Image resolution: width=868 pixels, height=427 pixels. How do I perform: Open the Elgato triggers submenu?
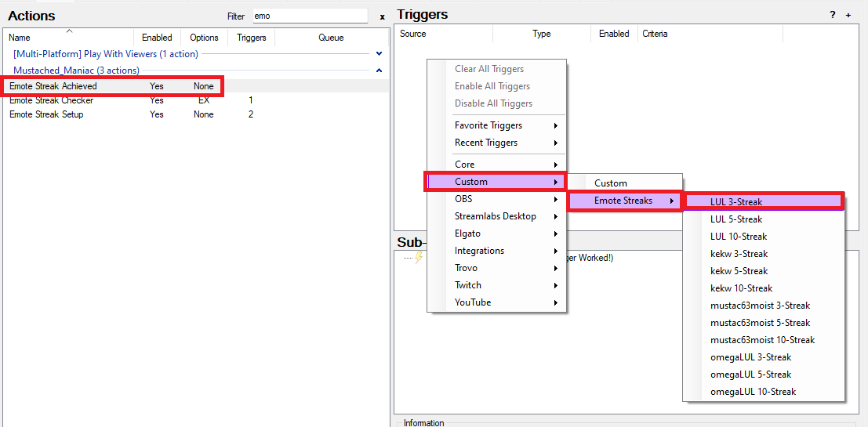[496, 233]
